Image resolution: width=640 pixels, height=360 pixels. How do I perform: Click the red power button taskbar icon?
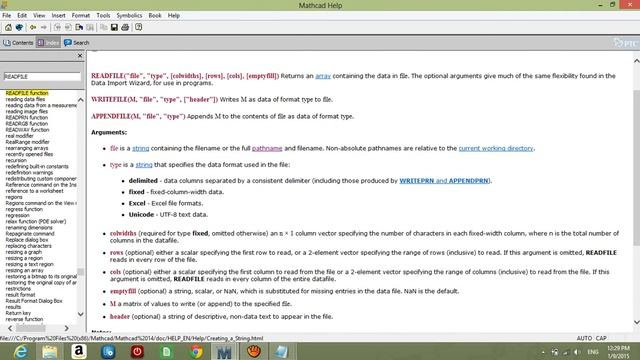pyautogui.click(x=137, y=351)
